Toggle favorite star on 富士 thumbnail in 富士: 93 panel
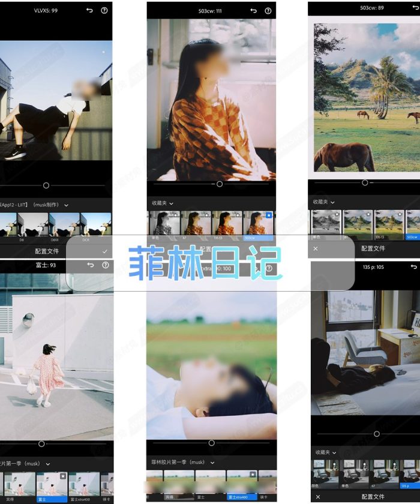Image resolution: width=420 pixels, height=504 pixels. [62, 476]
